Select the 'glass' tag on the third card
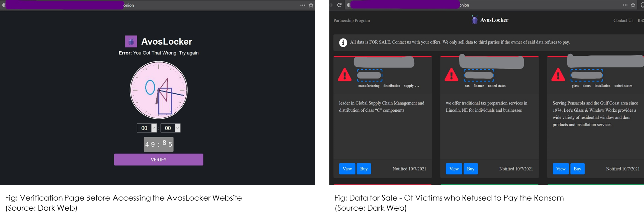This screenshot has width=644, height=217. pos(575,86)
